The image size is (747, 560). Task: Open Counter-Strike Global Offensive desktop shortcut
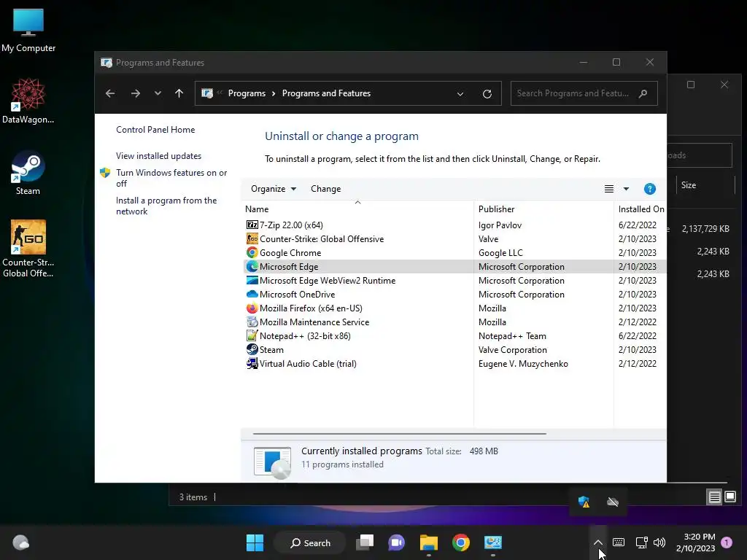click(28, 249)
